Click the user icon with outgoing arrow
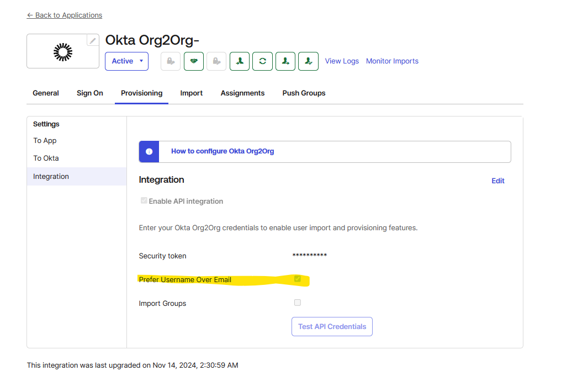The image size is (588, 392). [x=285, y=61]
